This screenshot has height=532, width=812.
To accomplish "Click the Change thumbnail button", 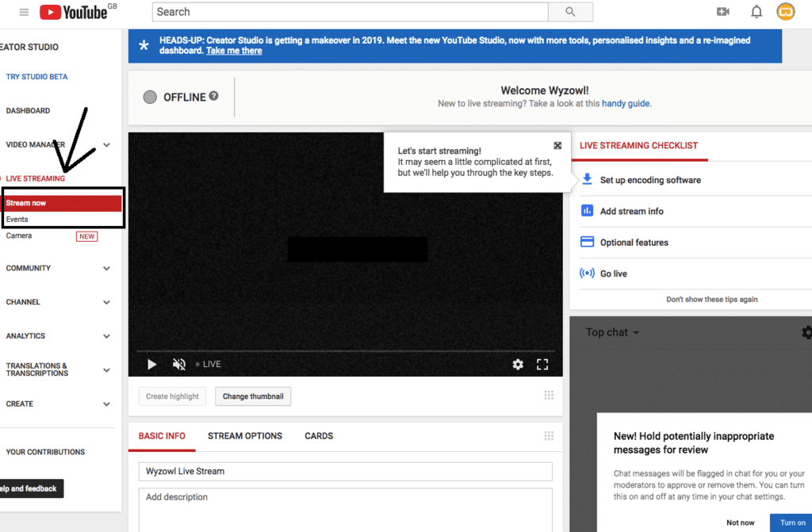I will 253,396.
